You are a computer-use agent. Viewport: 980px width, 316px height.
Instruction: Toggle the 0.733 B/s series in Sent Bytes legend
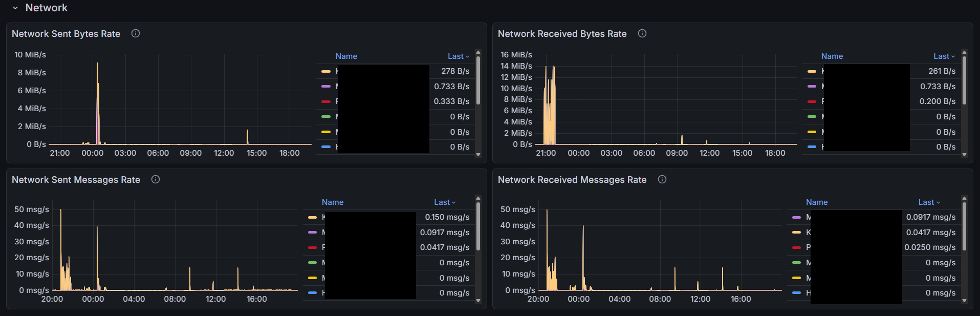[x=451, y=87]
